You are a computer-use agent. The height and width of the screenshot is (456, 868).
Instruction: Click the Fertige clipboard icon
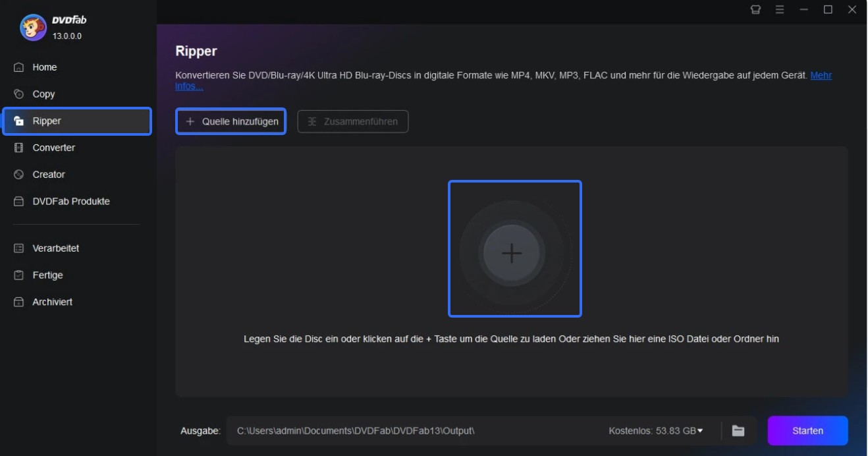pos(19,275)
